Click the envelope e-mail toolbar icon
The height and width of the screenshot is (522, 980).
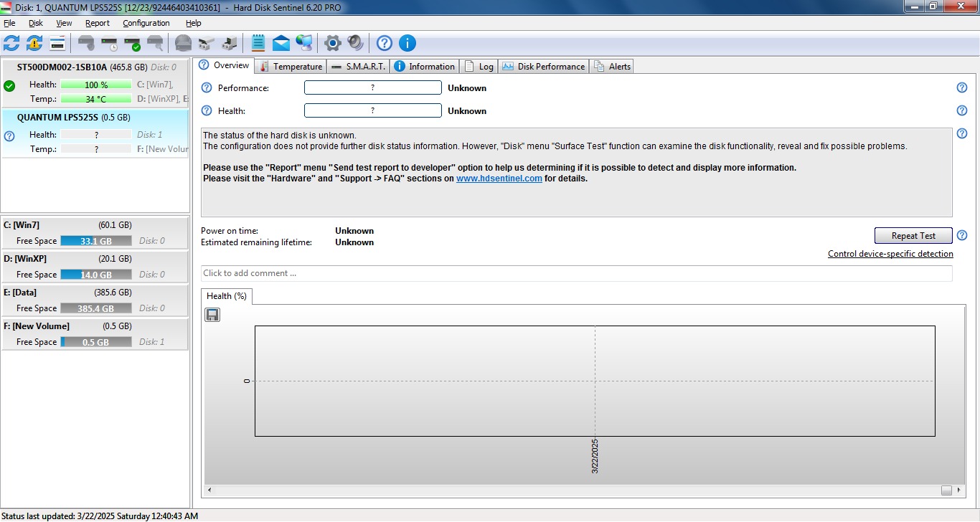[281, 43]
